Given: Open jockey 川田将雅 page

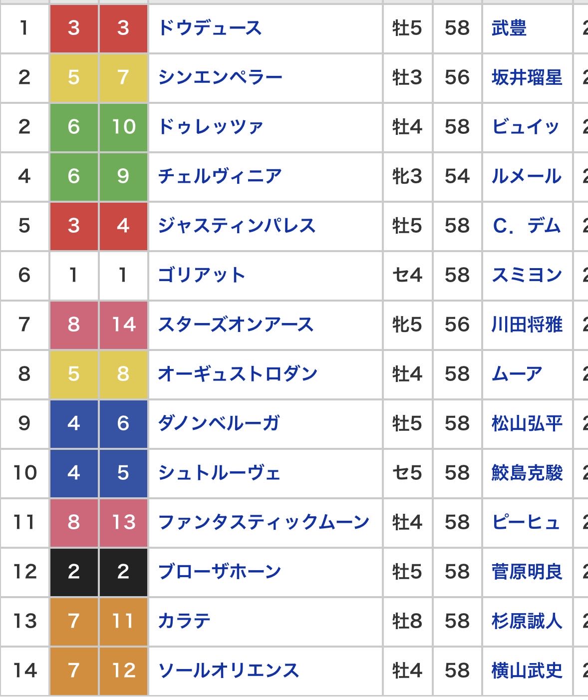Looking at the screenshot, I should [x=527, y=325].
